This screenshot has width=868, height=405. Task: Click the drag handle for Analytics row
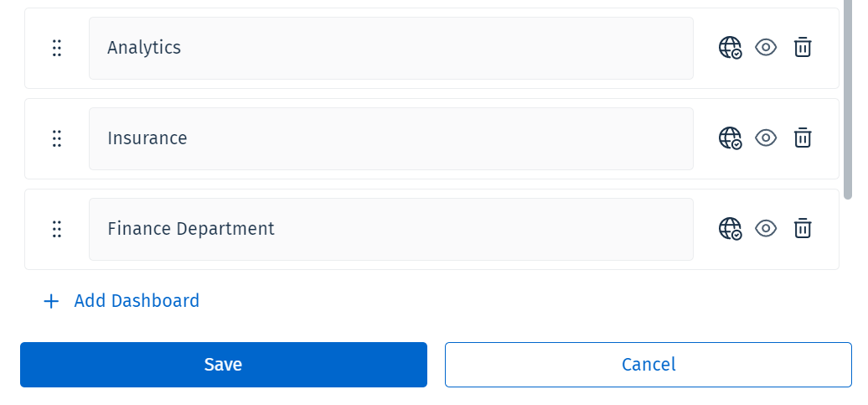(57, 48)
